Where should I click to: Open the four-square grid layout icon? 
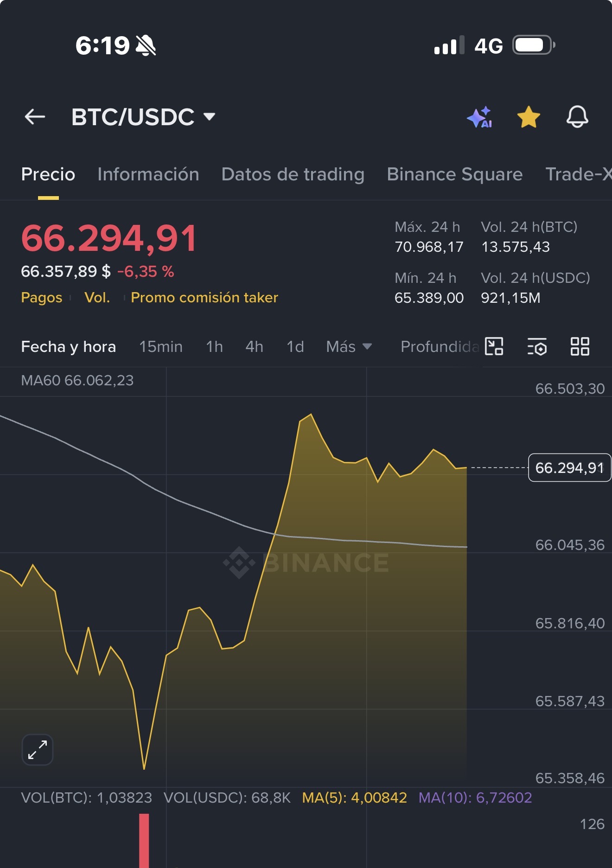tap(580, 346)
